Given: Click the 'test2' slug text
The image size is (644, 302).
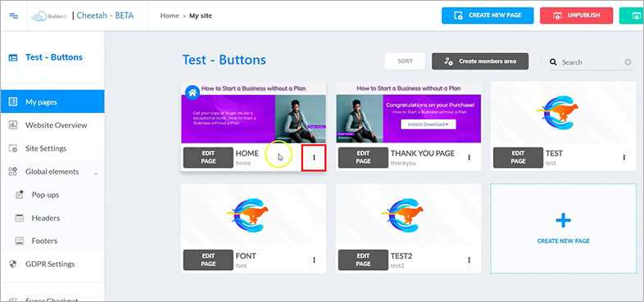Looking at the screenshot, I should pos(397,265).
